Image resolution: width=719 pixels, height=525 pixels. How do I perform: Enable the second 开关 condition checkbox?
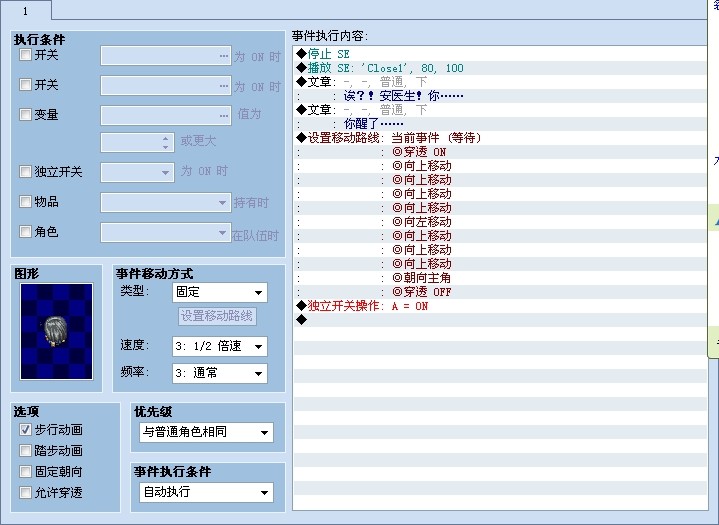pyautogui.click(x=25, y=84)
